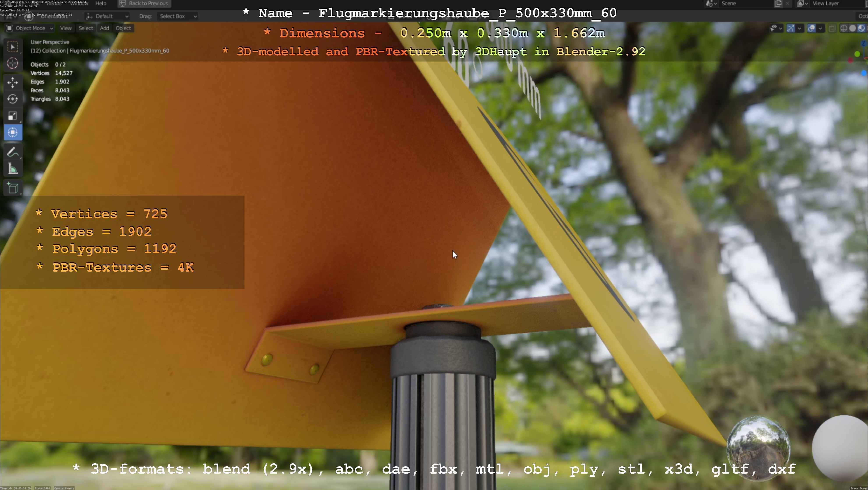Select the Add Cube tool
The image size is (868, 490).
pos(13,188)
